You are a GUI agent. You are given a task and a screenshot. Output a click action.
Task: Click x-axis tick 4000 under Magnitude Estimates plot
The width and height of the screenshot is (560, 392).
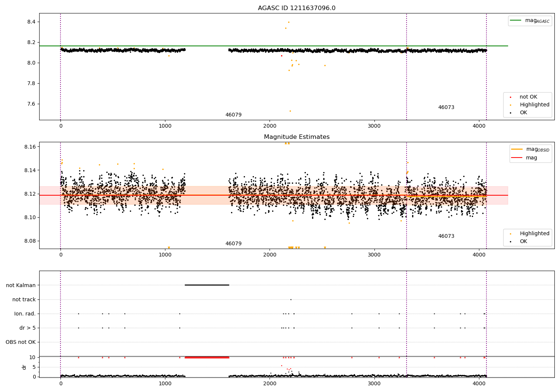[479, 255]
